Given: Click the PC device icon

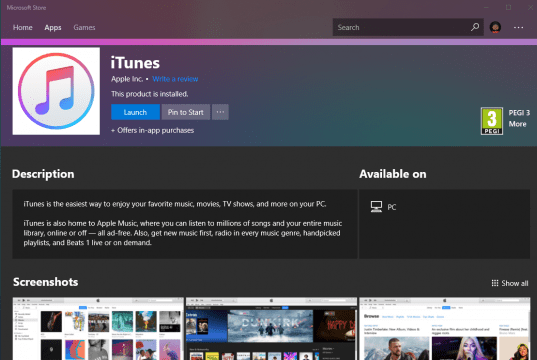Looking at the screenshot, I should pyautogui.click(x=376, y=207).
